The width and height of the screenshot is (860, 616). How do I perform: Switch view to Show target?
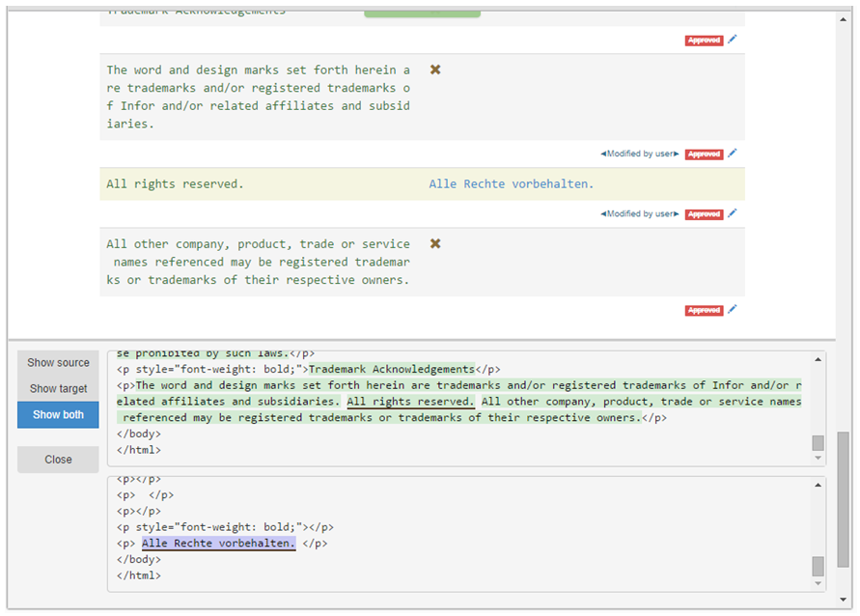click(58, 389)
